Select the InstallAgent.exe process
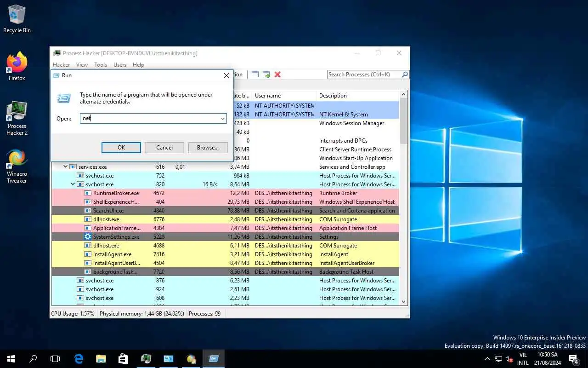This screenshot has height=368, width=588. [225, 254]
